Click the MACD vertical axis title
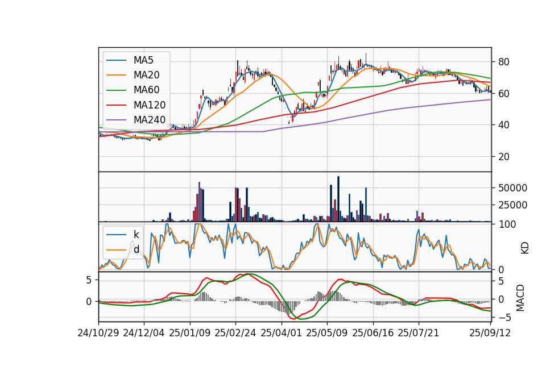 (520, 298)
